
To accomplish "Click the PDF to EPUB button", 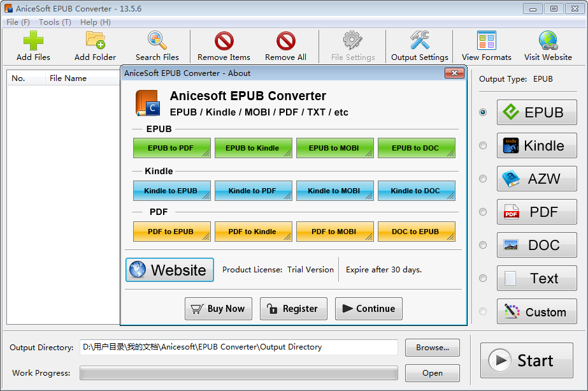I will click(x=172, y=232).
